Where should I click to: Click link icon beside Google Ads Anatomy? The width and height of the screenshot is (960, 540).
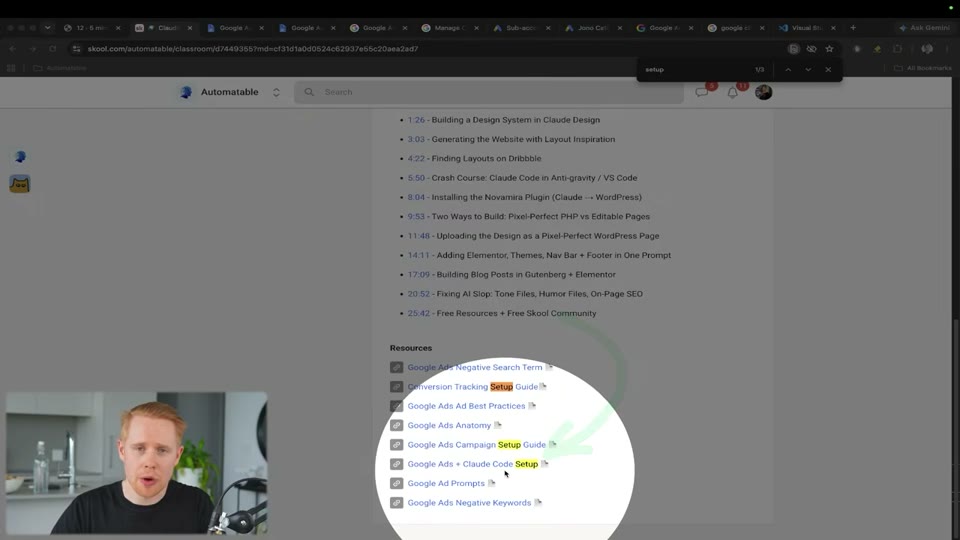click(x=397, y=426)
